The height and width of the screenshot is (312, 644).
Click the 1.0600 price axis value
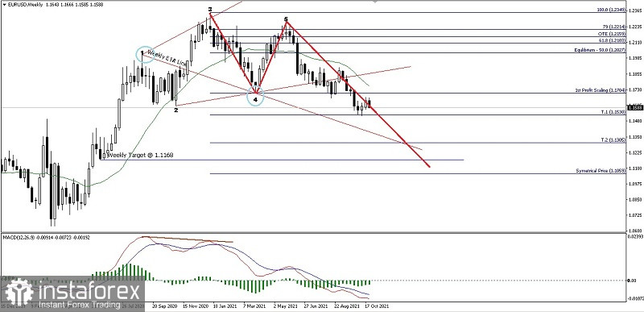point(634,231)
